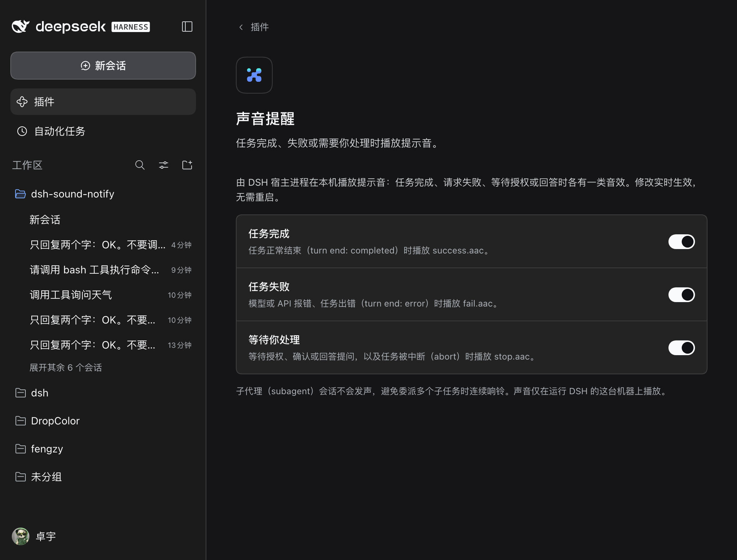Click the plus icon in 新会话 button
The height and width of the screenshot is (560, 737).
coord(85,66)
